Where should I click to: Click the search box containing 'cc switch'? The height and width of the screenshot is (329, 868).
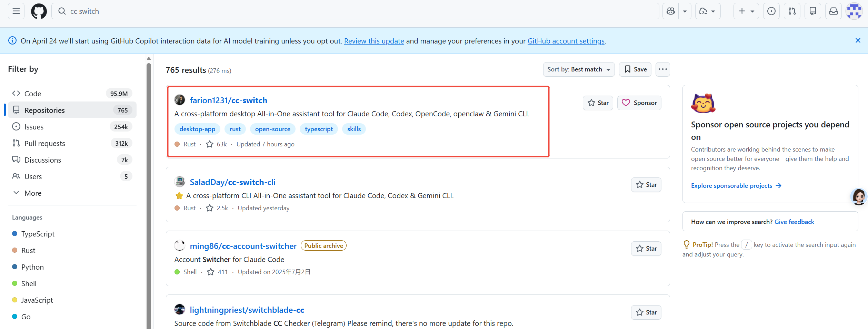pos(355,11)
